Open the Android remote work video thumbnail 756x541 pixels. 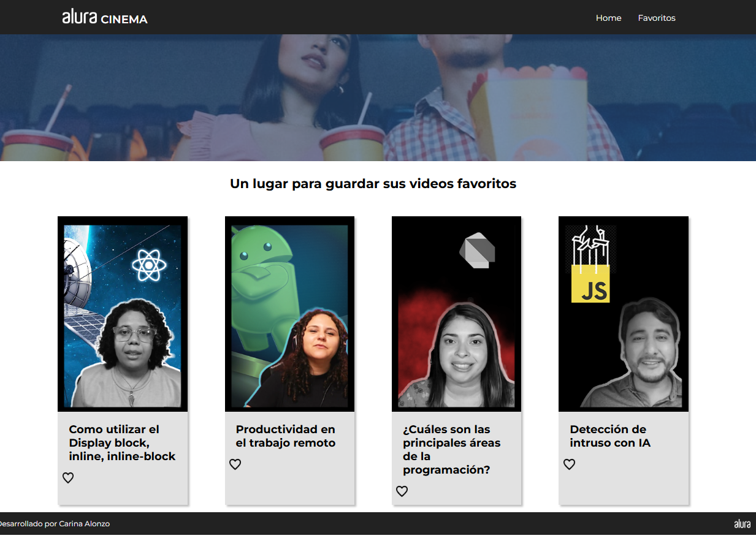coord(289,314)
